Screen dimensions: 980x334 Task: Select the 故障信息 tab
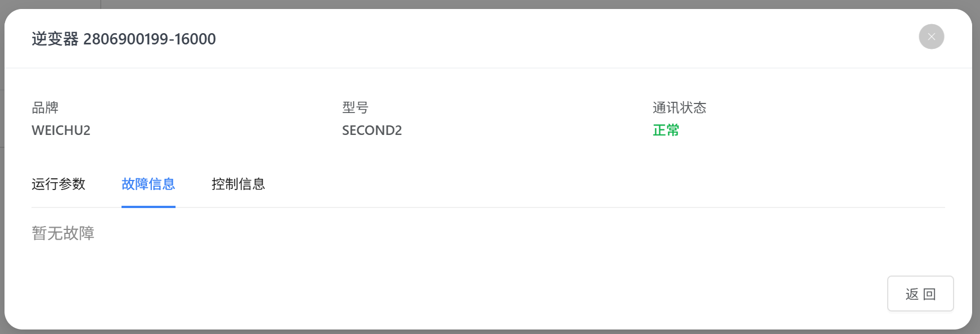(149, 184)
